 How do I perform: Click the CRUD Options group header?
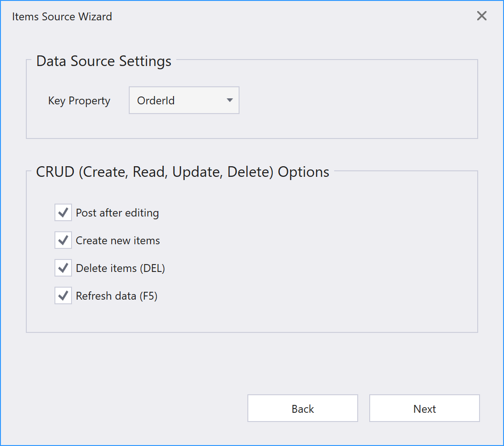pyautogui.click(x=183, y=172)
